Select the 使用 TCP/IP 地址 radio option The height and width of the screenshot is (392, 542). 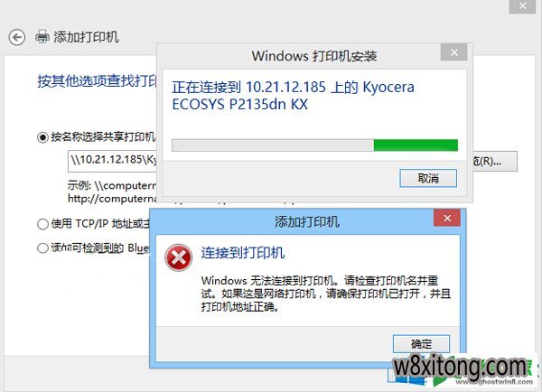42,224
